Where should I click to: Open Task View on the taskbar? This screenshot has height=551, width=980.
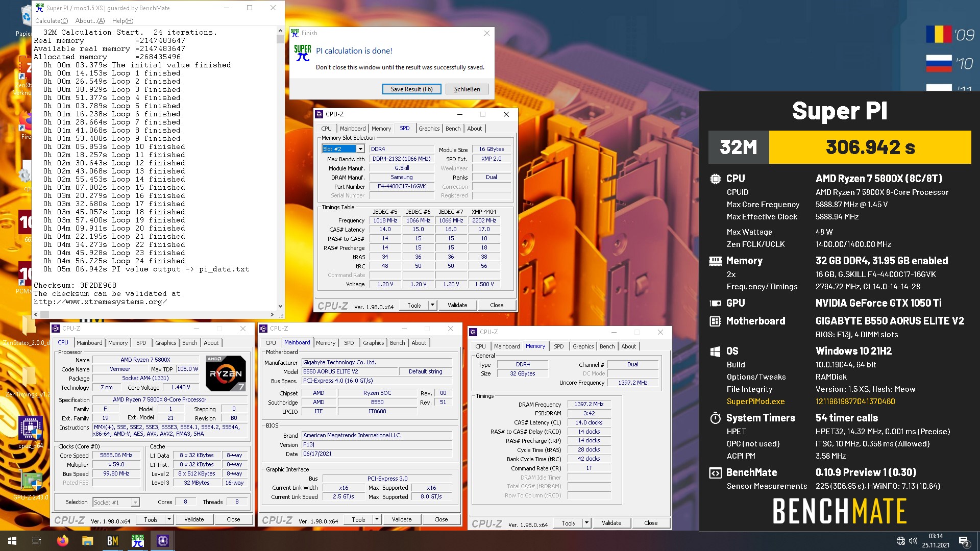pyautogui.click(x=37, y=541)
